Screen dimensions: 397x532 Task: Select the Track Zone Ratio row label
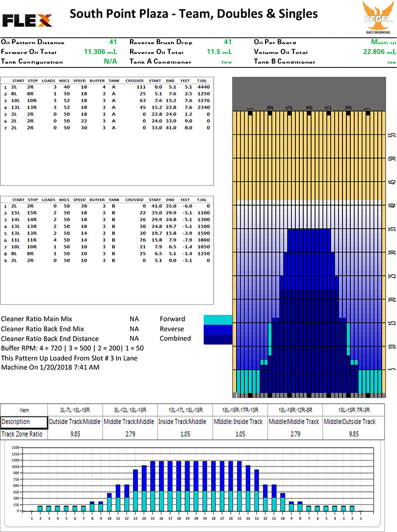21,434
